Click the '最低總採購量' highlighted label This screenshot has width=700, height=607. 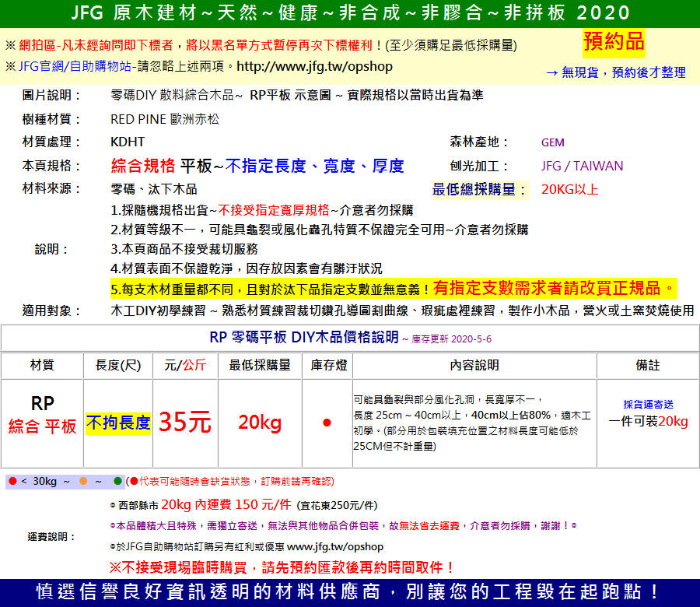(479, 189)
